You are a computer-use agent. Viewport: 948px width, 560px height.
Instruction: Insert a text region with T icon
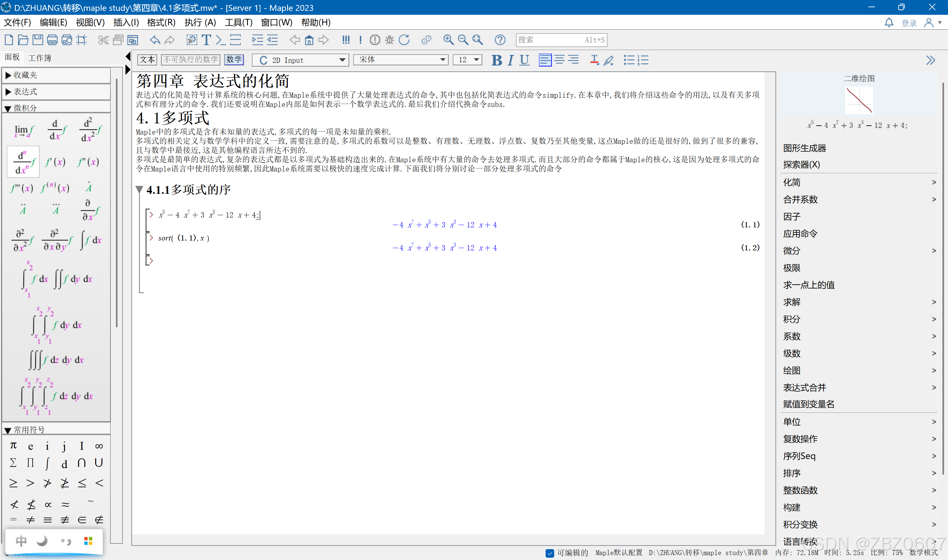(206, 39)
